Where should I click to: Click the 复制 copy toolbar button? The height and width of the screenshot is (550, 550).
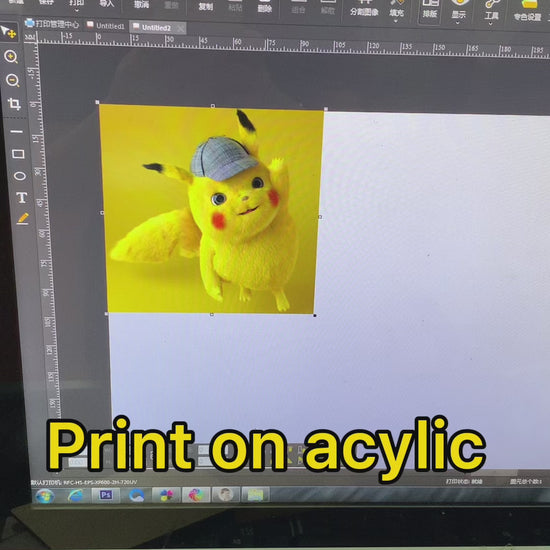point(206,7)
